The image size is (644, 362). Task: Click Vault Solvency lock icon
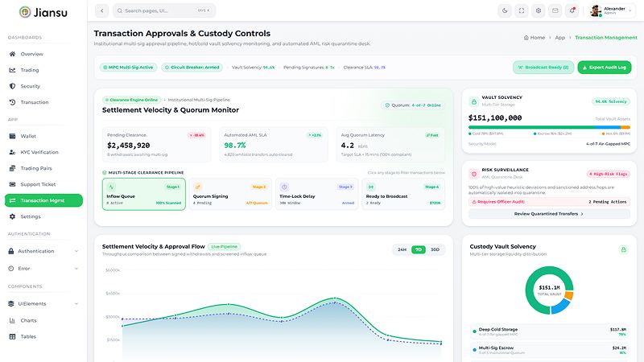(474, 101)
